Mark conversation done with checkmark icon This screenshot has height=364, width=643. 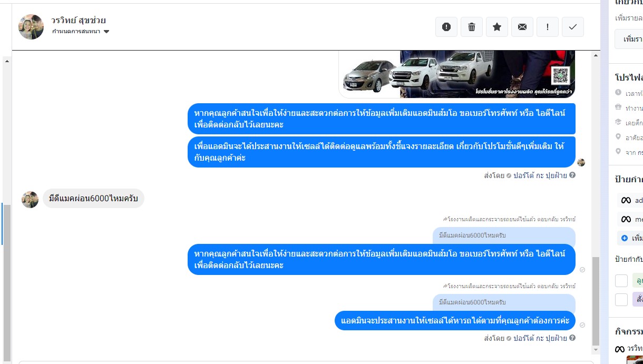[573, 27]
